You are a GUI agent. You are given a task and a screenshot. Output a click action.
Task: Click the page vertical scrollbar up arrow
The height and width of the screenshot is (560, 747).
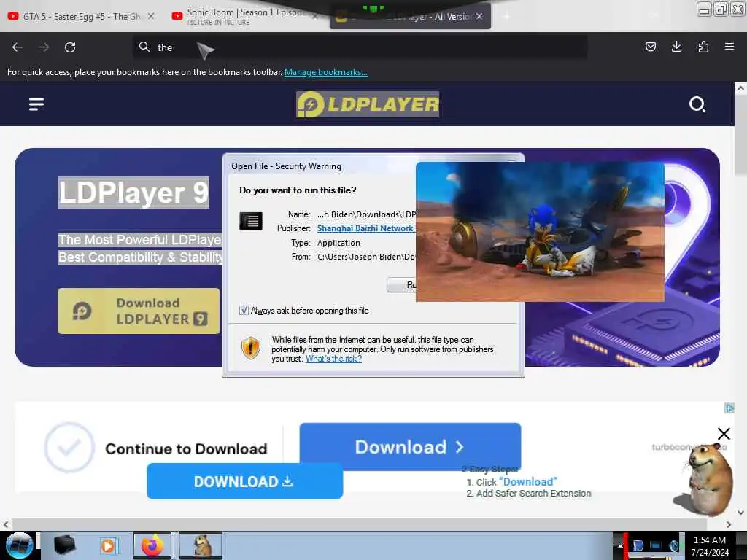(740, 88)
